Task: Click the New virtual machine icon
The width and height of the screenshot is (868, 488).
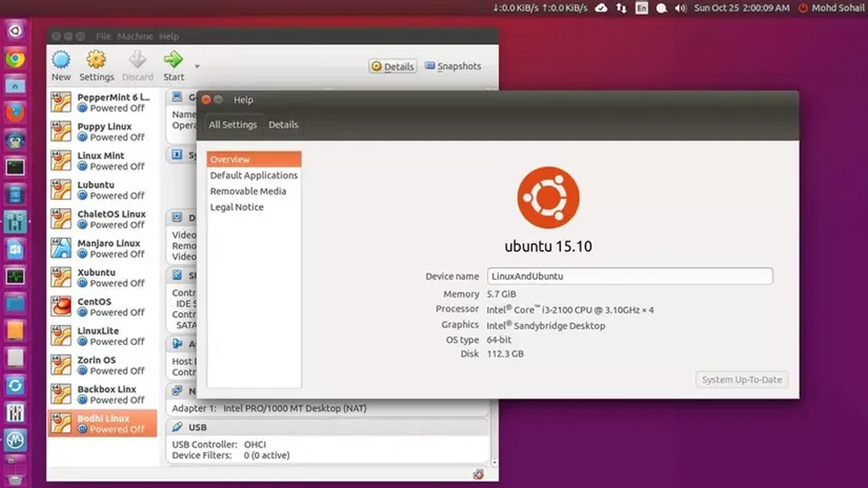Action: click(x=61, y=59)
